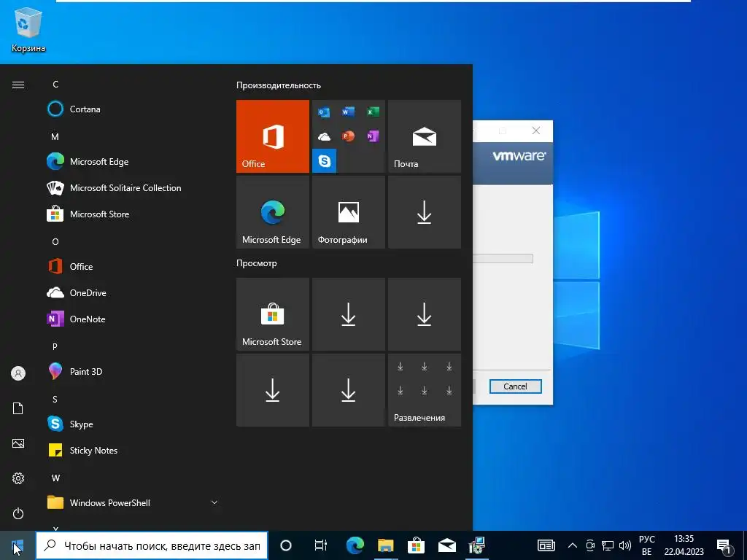Select the Корзина recycle bin icon
747x560 pixels.
point(28,31)
